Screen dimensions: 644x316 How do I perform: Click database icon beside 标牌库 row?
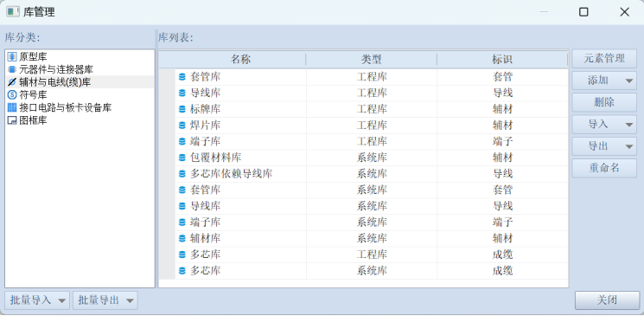182,109
